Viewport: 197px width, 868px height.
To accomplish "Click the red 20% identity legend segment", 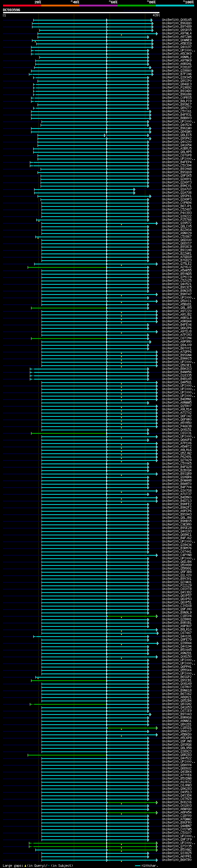I will [x=22, y=6].
